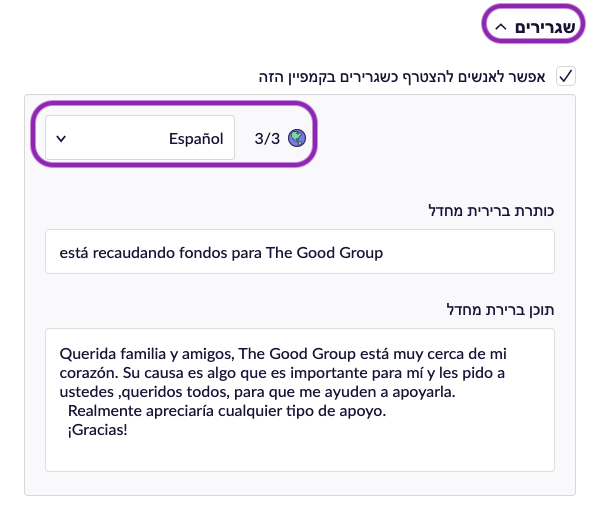Image resolution: width=601 pixels, height=518 pixels.
Task: Focus the default title input field
Action: pyautogui.click(x=300, y=252)
